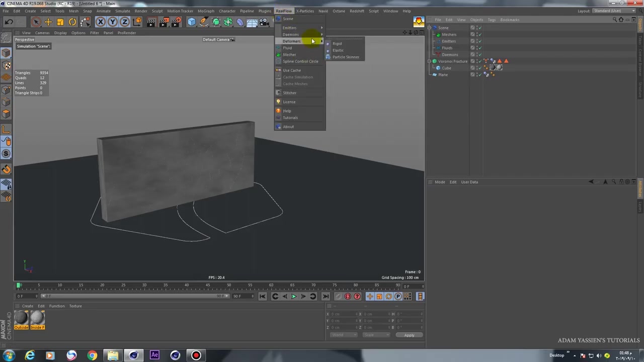Collapse the Scene tree item
This screenshot has width=644, height=362.
[x=429, y=28]
